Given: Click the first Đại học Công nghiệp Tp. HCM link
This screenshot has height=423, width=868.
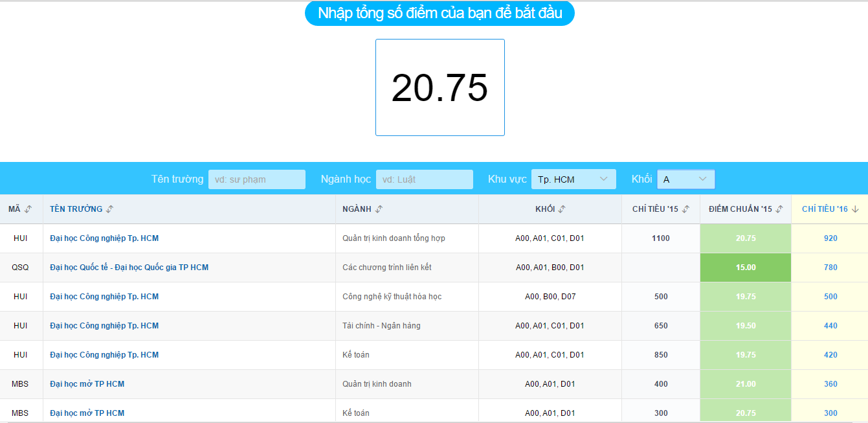Looking at the screenshot, I should click(x=104, y=238).
